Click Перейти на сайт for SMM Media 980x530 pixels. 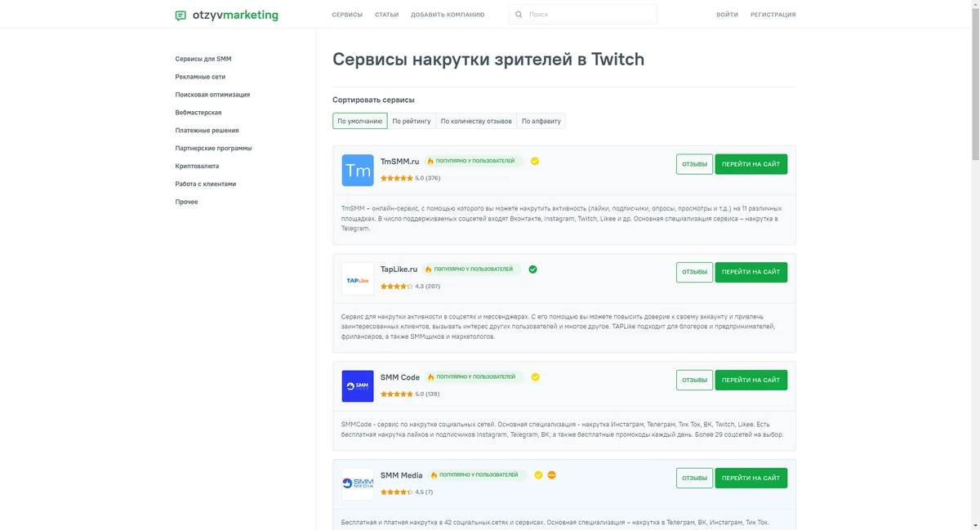(x=751, y=478)
